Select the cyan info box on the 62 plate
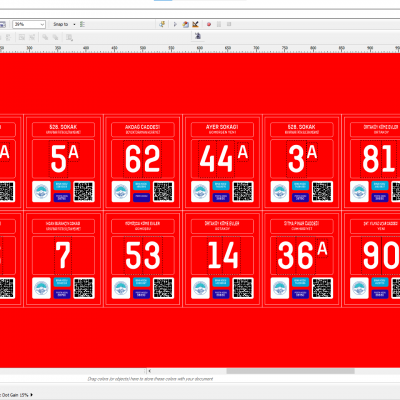 (142, 186)
